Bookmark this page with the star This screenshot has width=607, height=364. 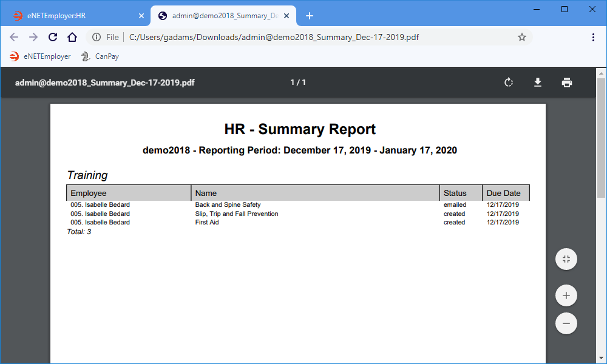click(x=522, y=37)
